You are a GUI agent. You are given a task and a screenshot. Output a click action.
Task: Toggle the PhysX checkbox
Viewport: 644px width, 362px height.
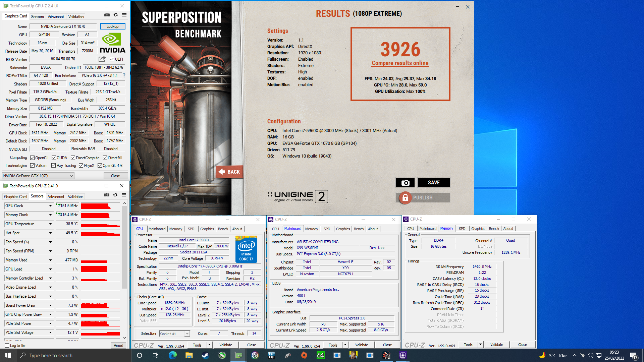[81, 166]
